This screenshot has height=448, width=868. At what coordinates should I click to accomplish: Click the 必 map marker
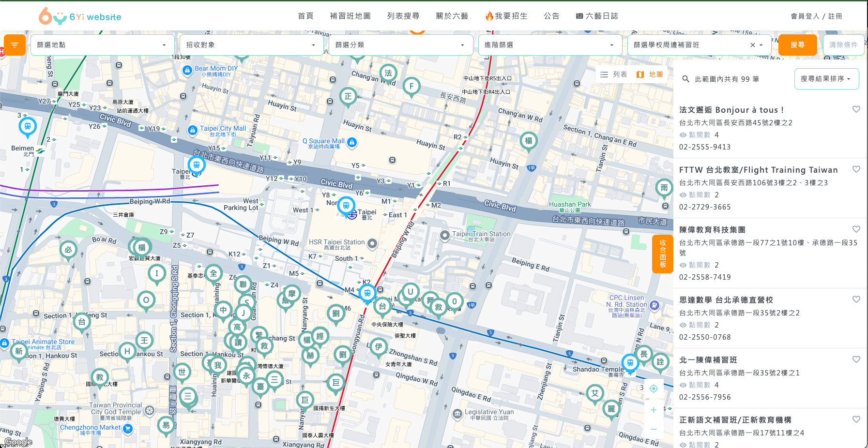coord(68,250)
